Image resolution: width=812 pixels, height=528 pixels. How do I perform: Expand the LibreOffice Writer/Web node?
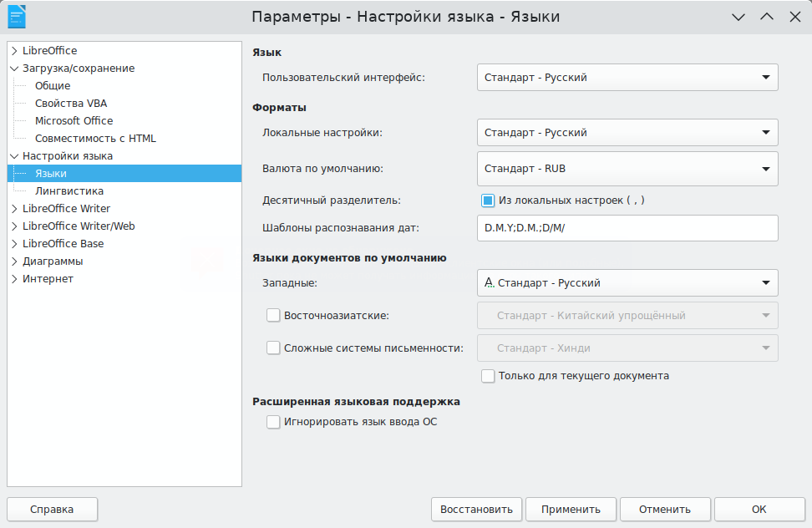pyautogui.click(x=14, y=226)
